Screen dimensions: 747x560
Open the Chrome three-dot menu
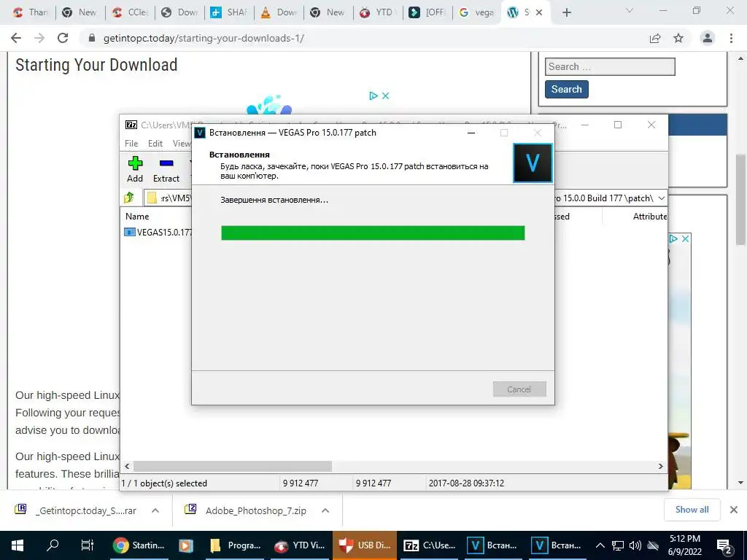[x=731, y=38]
